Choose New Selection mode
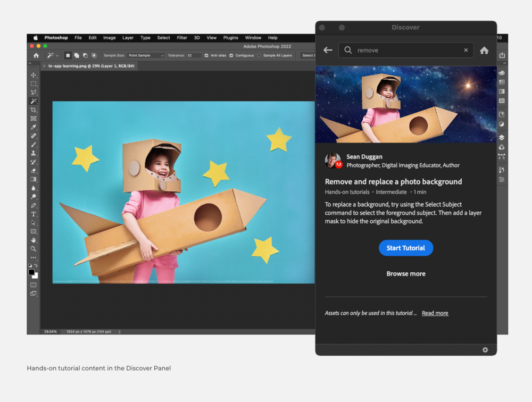The height and width of the screenshot is (402, 532). 68,55
